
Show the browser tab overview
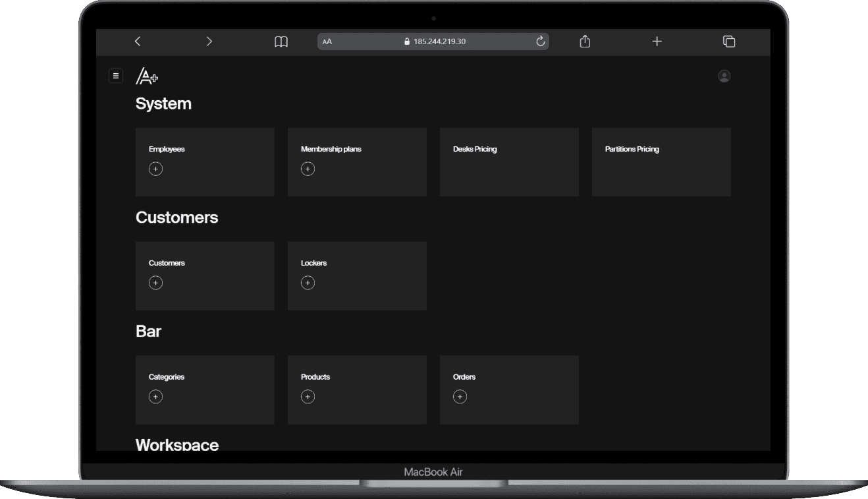729,42
